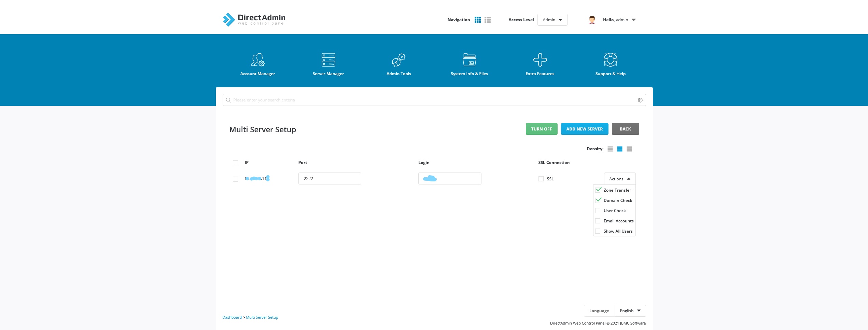This screenshot has height=330, width=868.
Task: Toggle Show All Users menu entry
Action: click(x=598, y=231)
